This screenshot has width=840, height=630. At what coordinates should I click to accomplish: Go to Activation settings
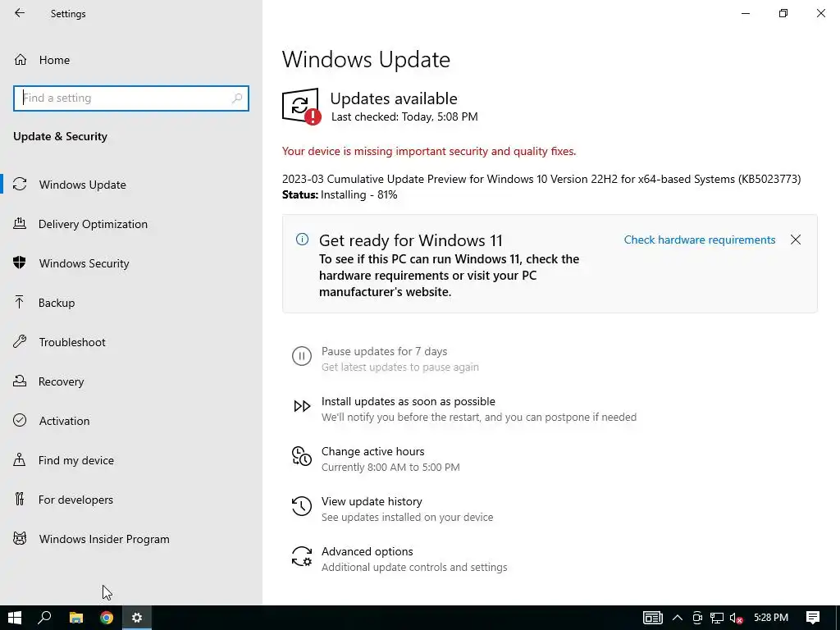pos(131,421)
